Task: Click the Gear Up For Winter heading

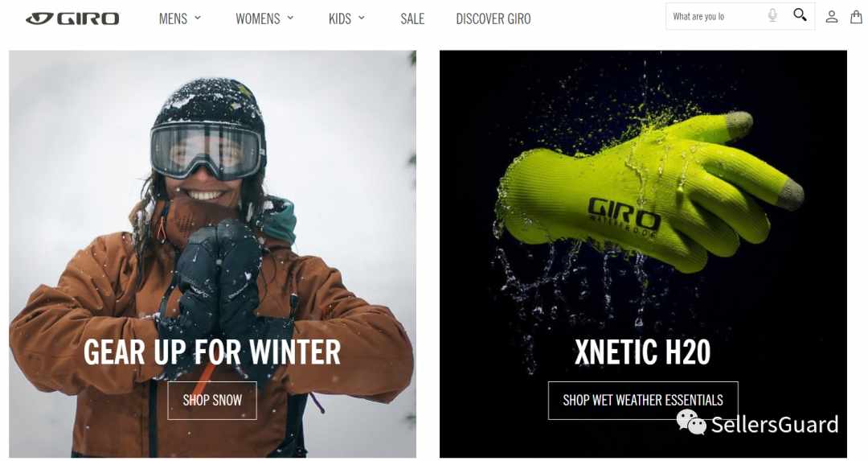Action: point(212,352)
